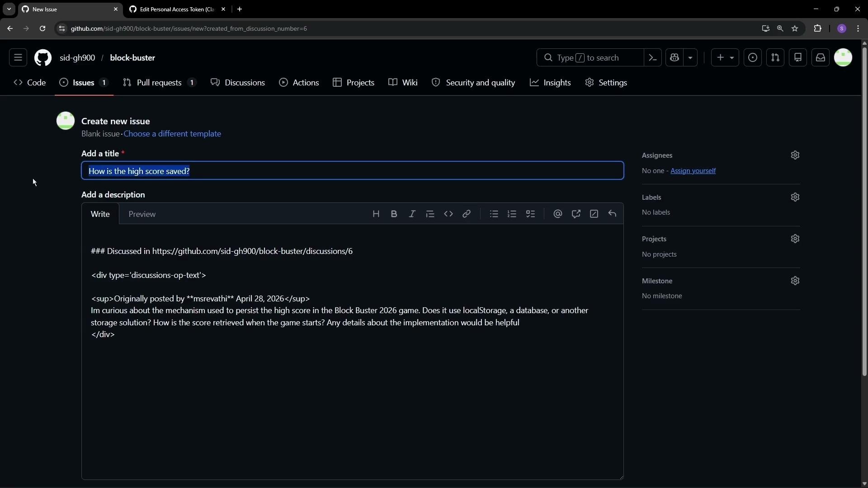
Task: Open the notifications inbox icon
Action: [821, 58]
